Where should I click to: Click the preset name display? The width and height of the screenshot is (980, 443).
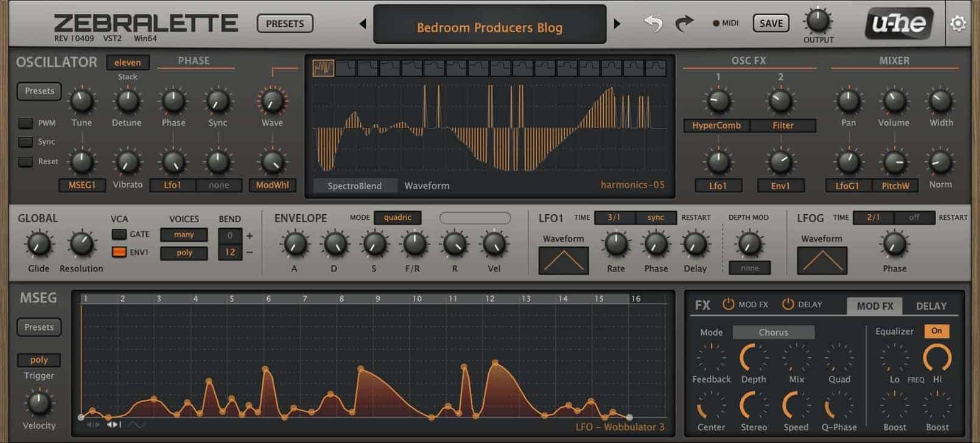pos(489,26)
